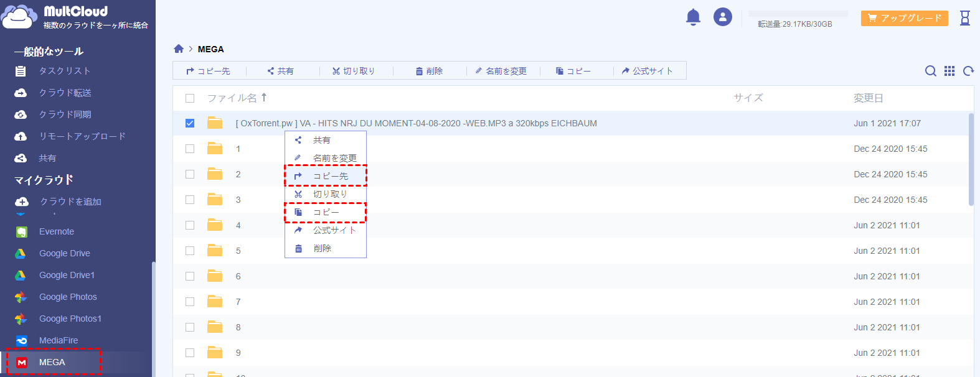Viewport: 980px width, 377px height.
Task: Open the notifications bell
Action: 693,17
